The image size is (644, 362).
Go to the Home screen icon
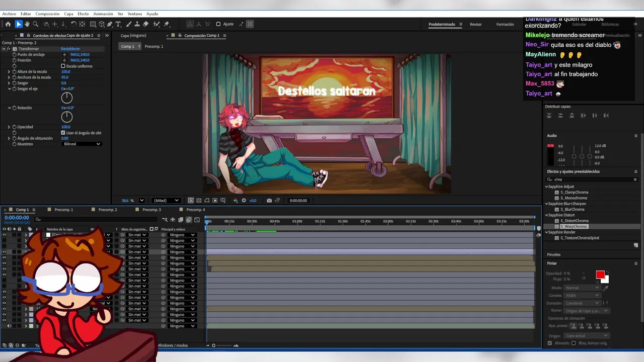tap(8, 24)
